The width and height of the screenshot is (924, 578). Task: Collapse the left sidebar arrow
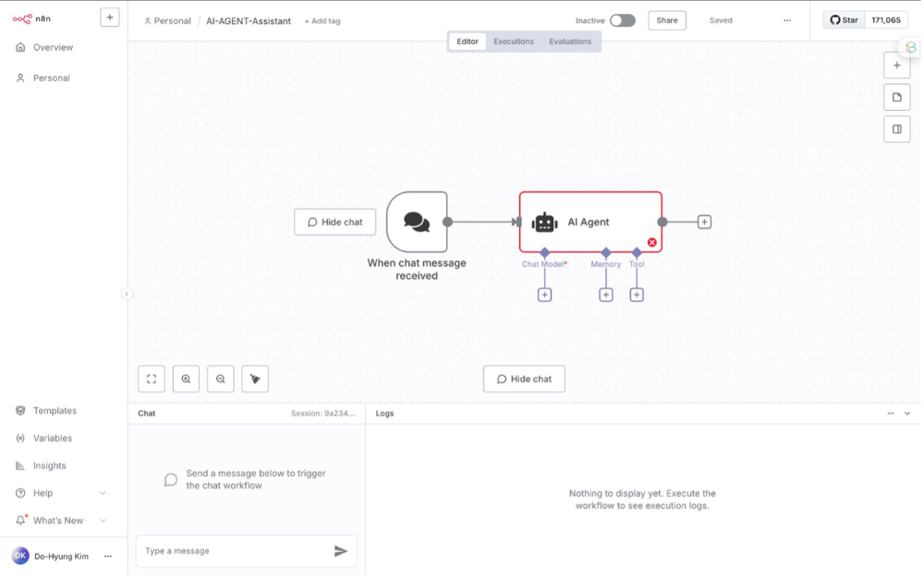click(128, 294)
